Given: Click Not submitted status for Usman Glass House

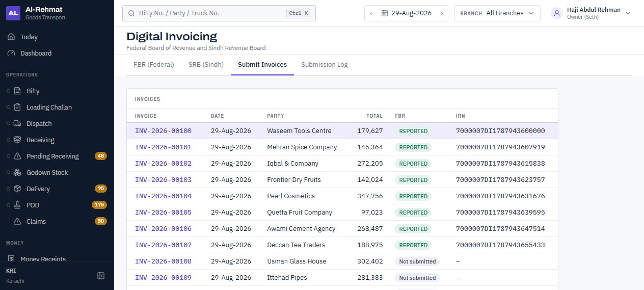Looking at the screenshot, I should (x=417, y=261).
